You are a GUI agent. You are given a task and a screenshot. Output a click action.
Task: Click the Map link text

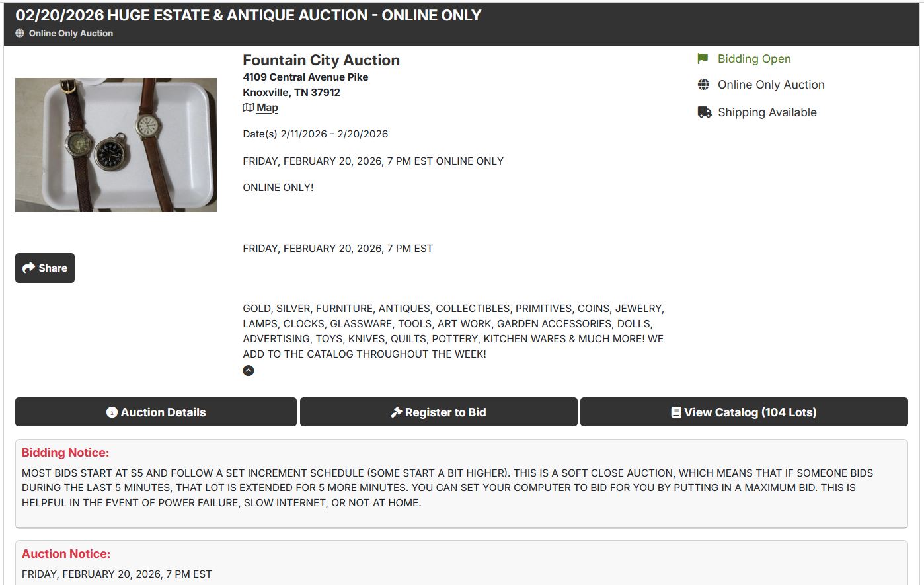(x=267, y=108)
